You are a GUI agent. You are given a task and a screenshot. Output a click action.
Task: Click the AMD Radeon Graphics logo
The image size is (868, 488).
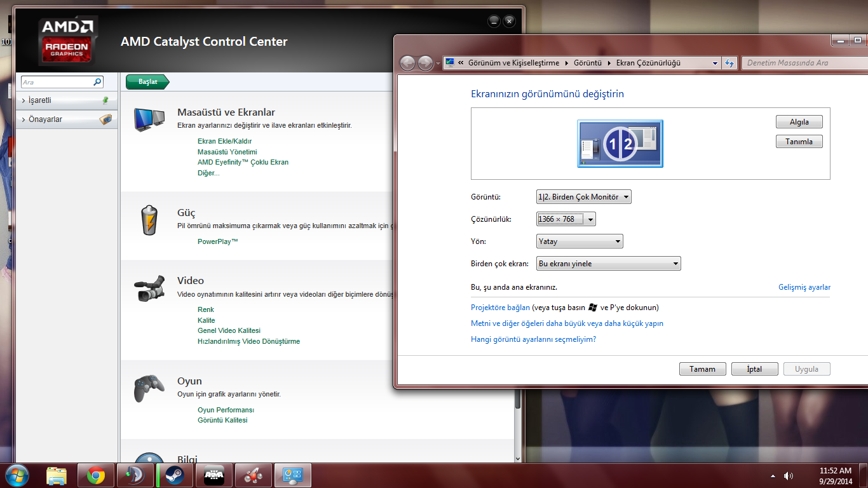pyautogui.click(x=67, y=40)
